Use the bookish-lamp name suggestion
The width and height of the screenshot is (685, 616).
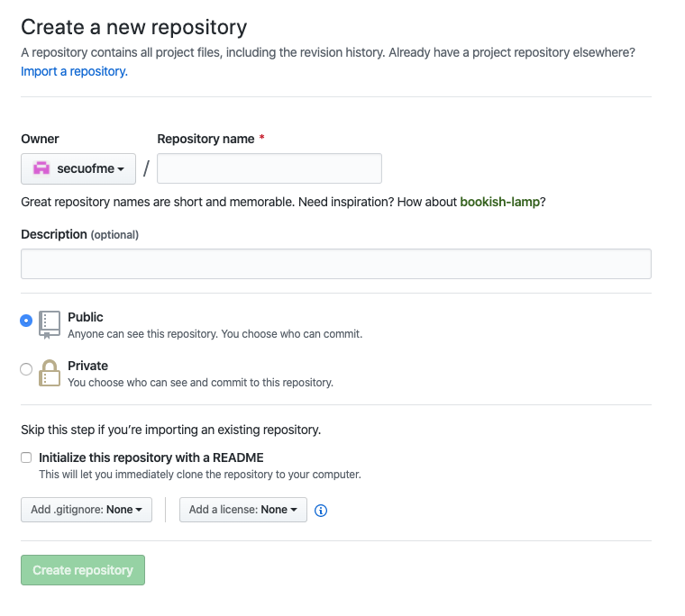point(499,202)
